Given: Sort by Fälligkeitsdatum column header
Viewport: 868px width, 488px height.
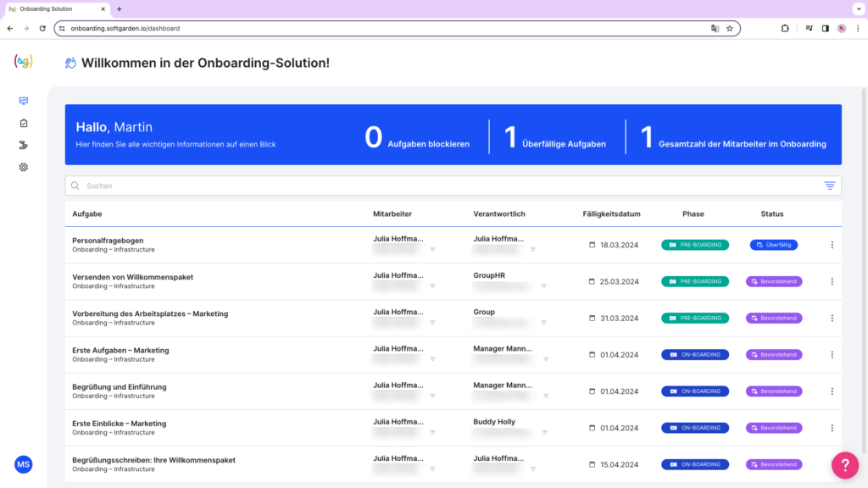Looking at the screenshot, I should 611,213.
